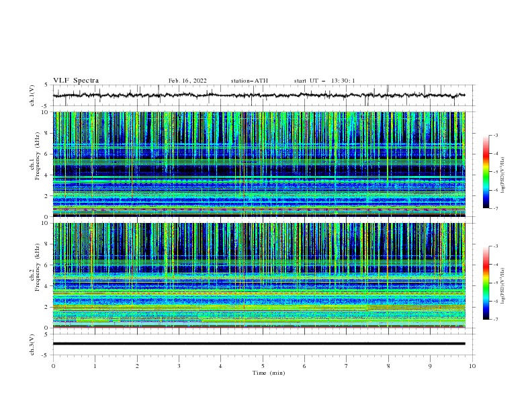The width and height of the screenshot is (532, 411).
Task: Click the time axis tick label '2'
Action: 137,366
